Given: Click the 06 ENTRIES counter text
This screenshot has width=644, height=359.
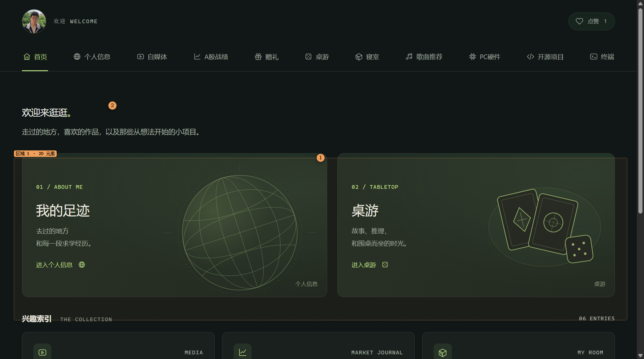Looking at the screenshot, I should coord(597,318).
